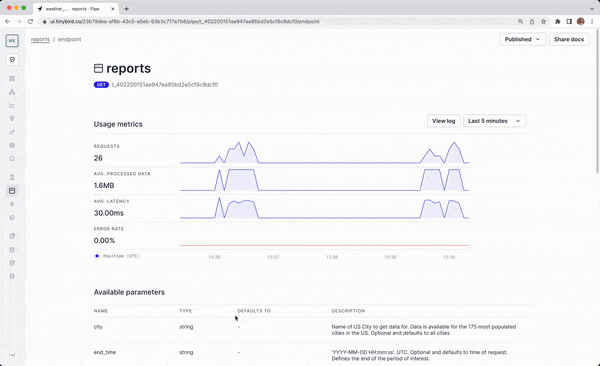Image resolution: width=600 pixels, height=366 pixels.
Task: Click the Share docs button
Action: coord(569,39)
